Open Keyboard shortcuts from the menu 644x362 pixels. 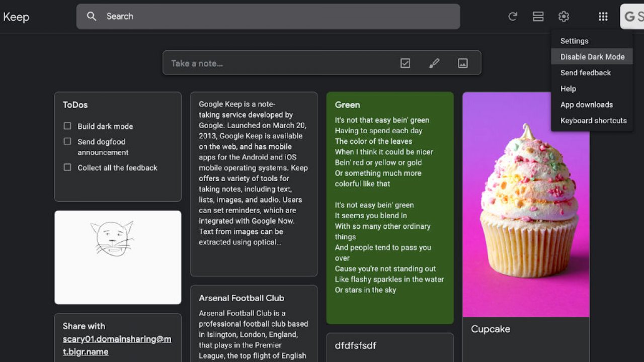pos(593,121)
